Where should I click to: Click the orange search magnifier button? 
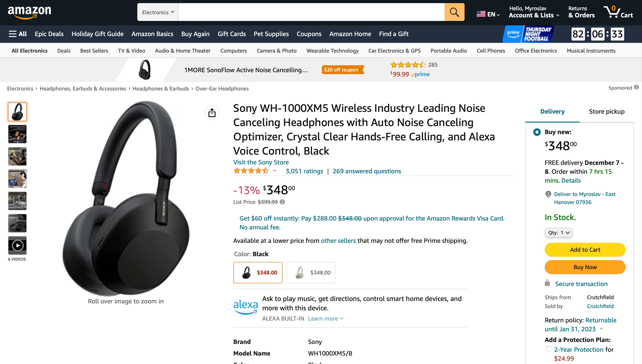coord(454,12)
